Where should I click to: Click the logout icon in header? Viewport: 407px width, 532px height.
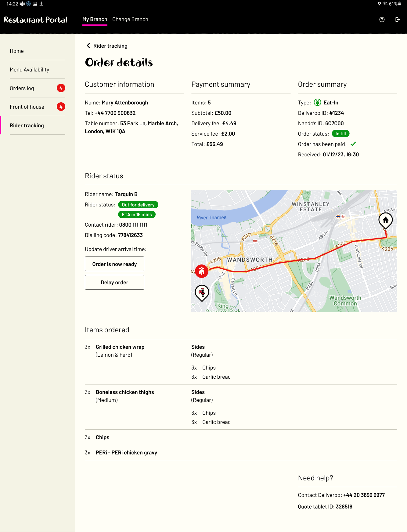click(x=398, y=20)
